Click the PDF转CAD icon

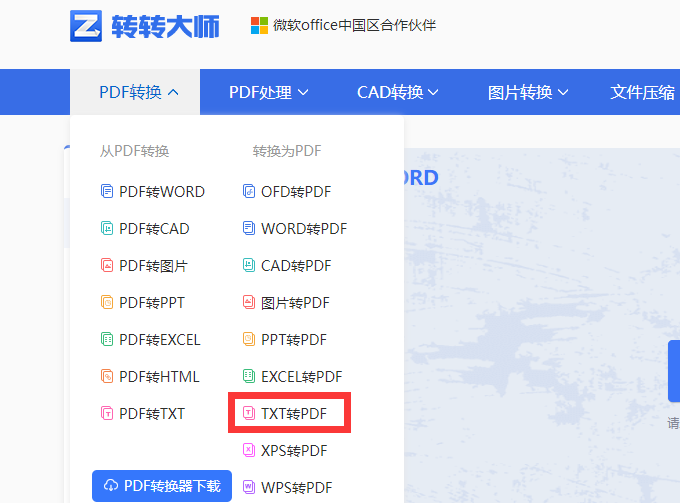(x=107, y=228)
